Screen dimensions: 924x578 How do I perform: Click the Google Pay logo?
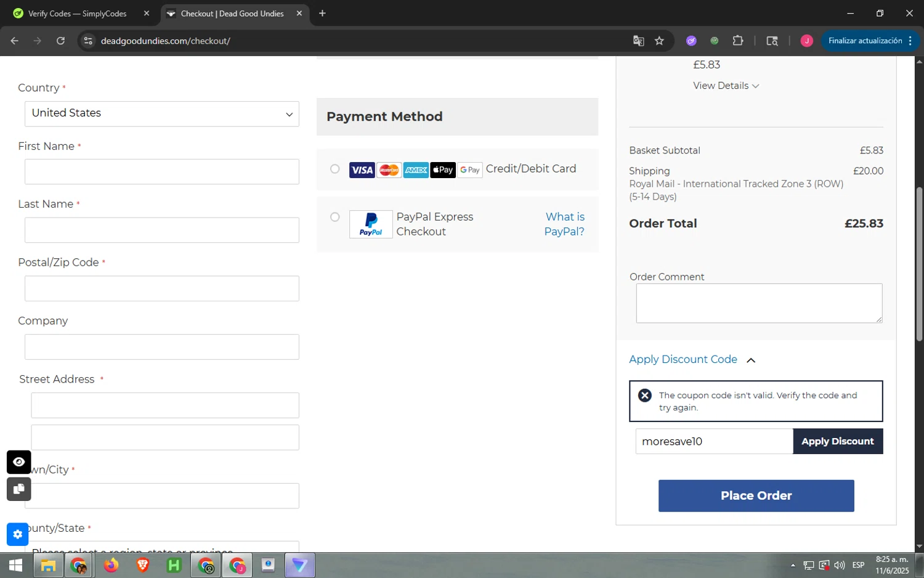(x=470, y=170)
